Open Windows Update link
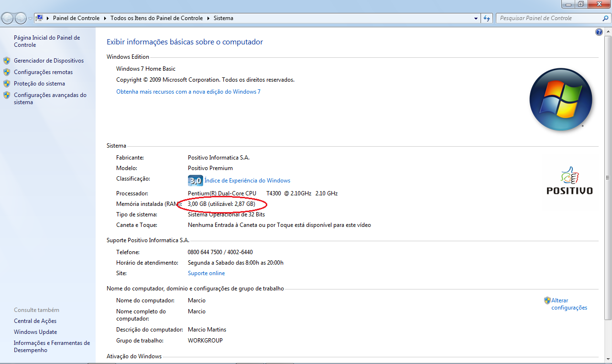This screenshot has height=364, width=612. point(35,332)
